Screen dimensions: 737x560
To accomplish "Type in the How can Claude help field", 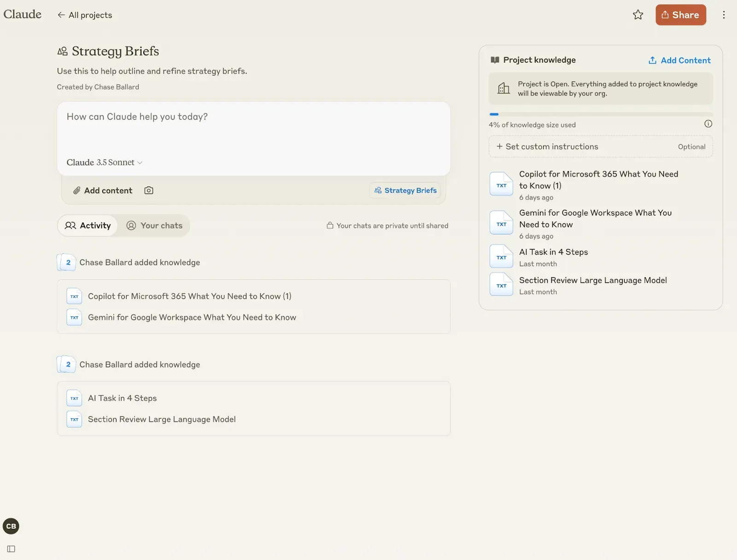I will (253, 117).
